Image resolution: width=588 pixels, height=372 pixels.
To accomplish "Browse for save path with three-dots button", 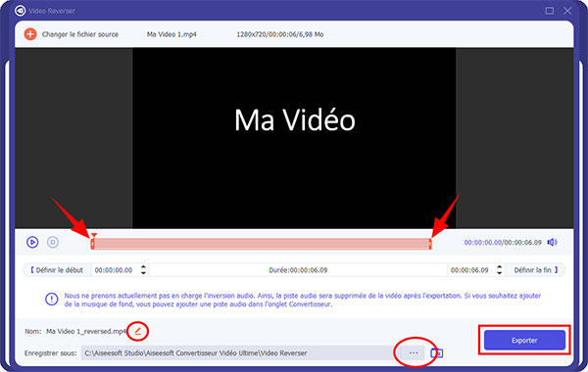I will [x=414, y=352].
